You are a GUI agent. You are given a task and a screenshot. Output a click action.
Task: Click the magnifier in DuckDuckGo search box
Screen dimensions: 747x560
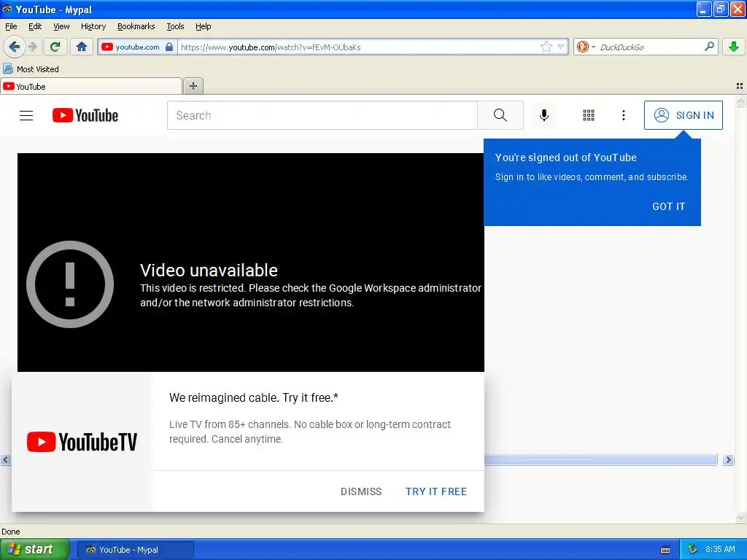click(x=709, y=47)
